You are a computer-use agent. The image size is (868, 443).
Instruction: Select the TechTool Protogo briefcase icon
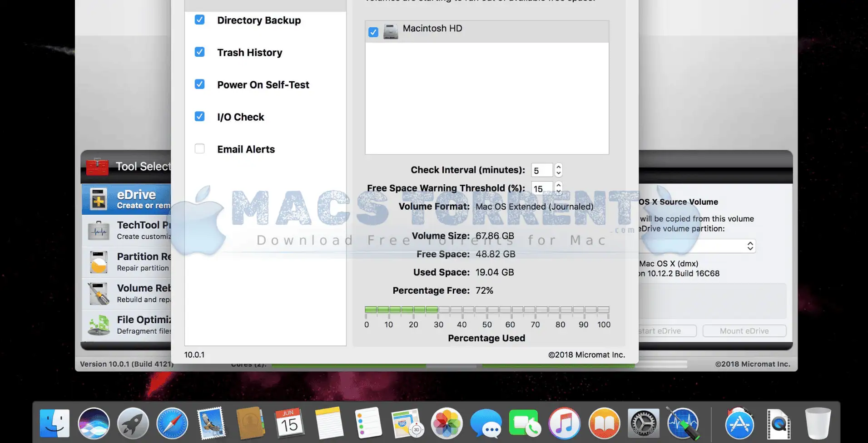coord(99,231)
